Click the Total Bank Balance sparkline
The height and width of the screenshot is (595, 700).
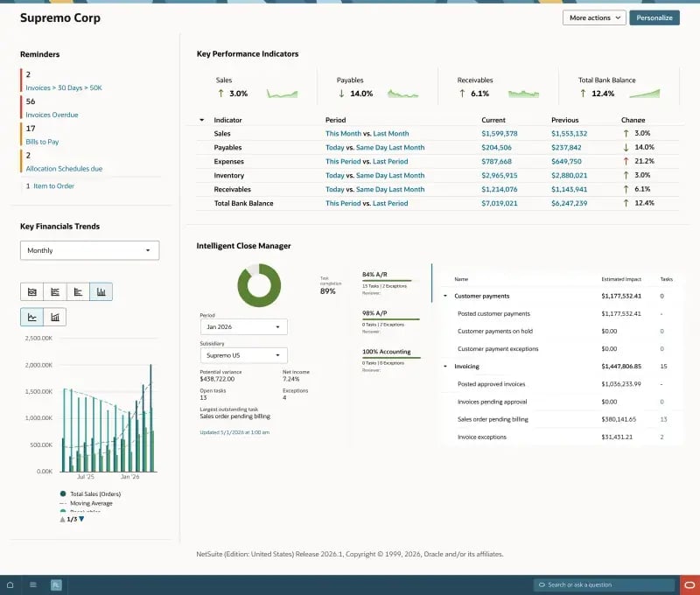click(x=645, y=94)
